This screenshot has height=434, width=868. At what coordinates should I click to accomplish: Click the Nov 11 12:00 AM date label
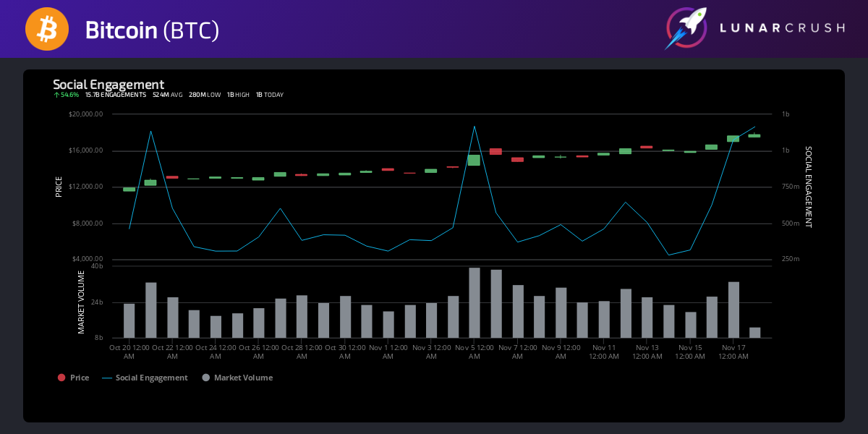(x=604, y=352)
